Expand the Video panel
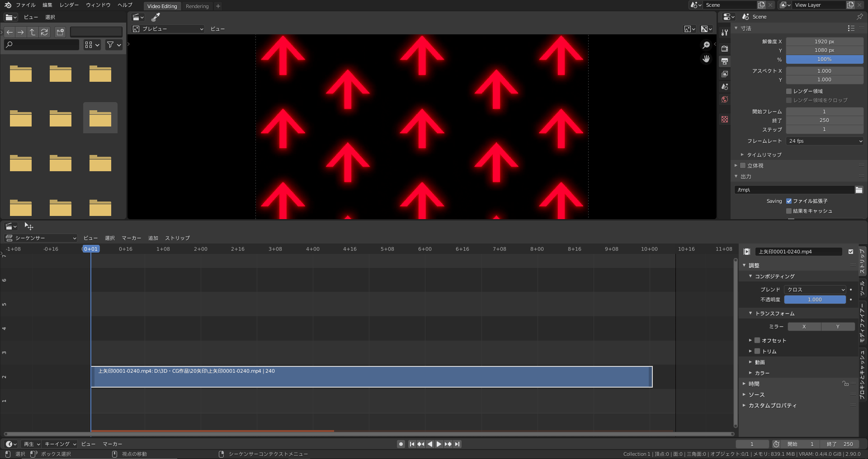 759,362
